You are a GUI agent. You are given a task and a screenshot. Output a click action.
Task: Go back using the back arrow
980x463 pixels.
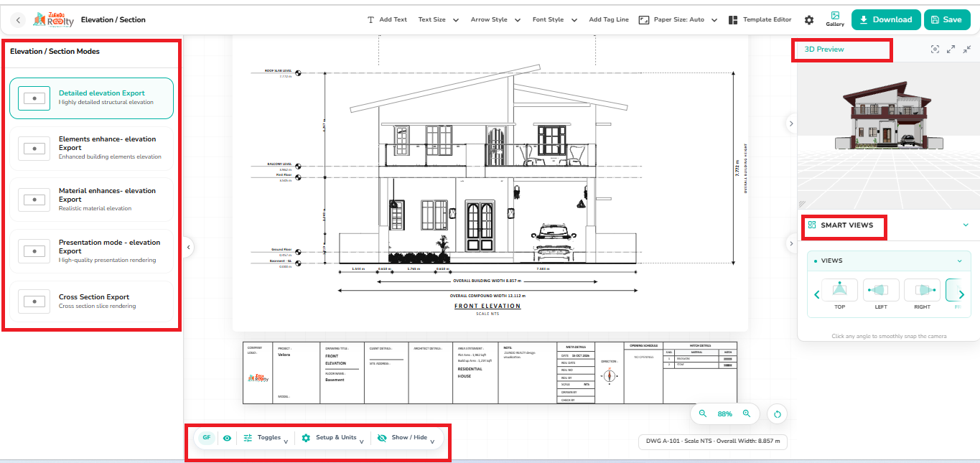click(19, 20)
